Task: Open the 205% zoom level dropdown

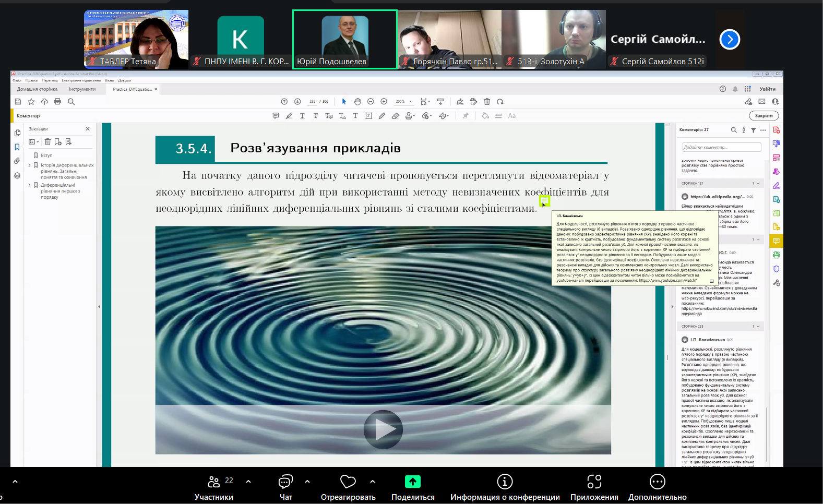Action: (x=411, y=102)
